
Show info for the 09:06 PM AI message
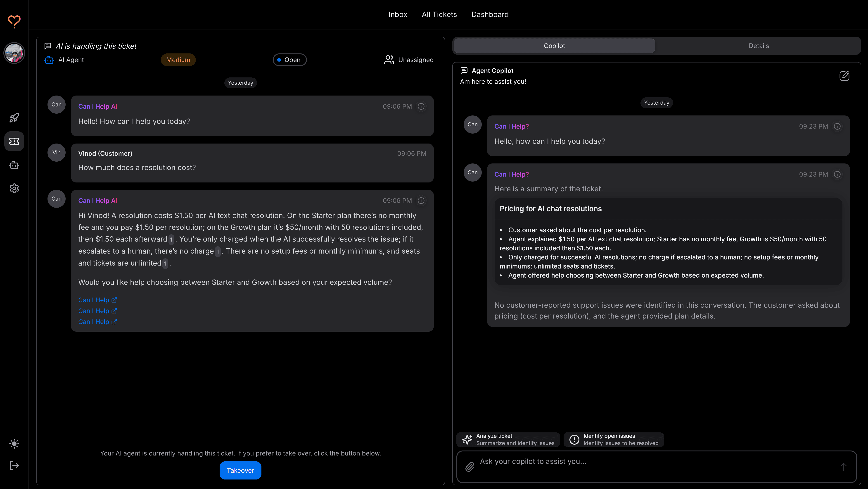(x=421, y=106)
